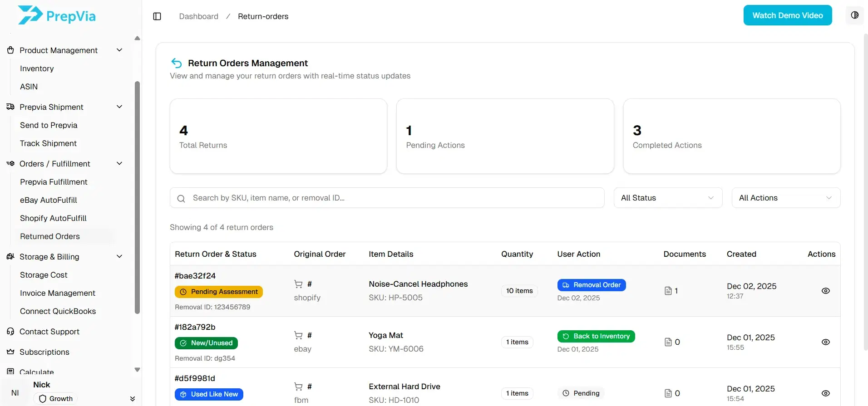Screen dimensions: 868x406
Task: Open the All Status dropdown
Action: (x=668, y=198)
